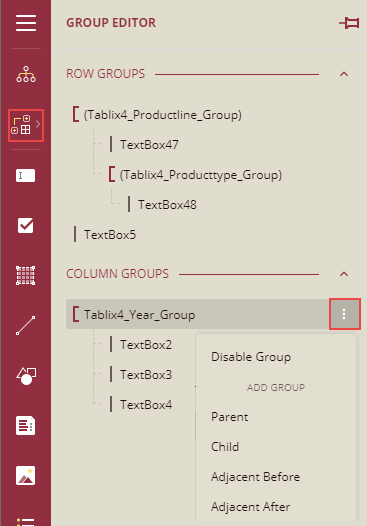Screen dimensions: 367x526
Task: Select TextBox2 in column groups
Action: 146,345
